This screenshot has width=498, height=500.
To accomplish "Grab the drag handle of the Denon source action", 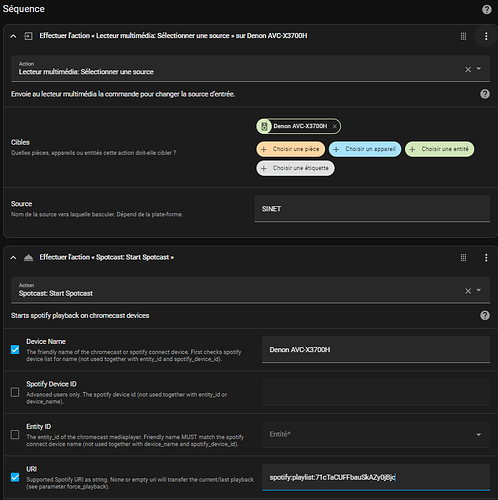I will pos(463,36).
